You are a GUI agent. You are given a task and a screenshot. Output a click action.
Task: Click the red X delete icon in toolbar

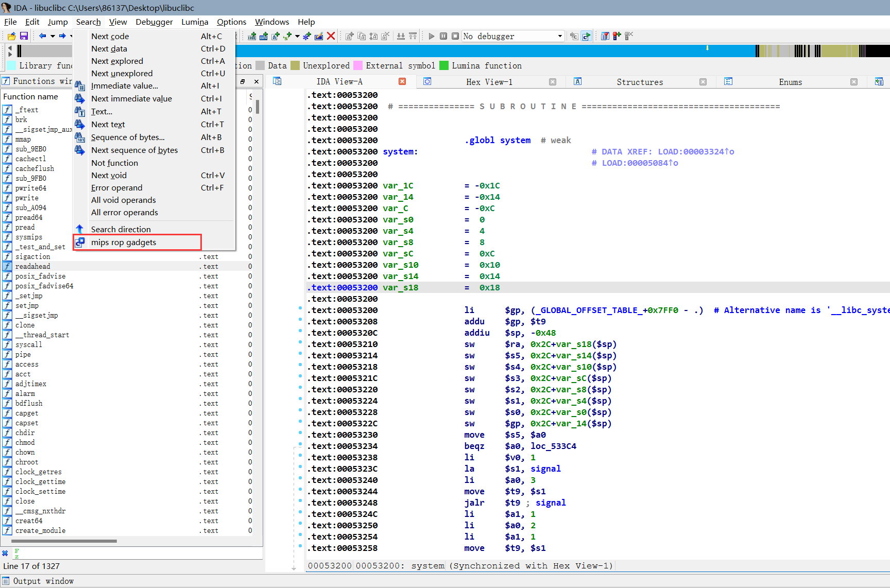(x=331, y=36)
